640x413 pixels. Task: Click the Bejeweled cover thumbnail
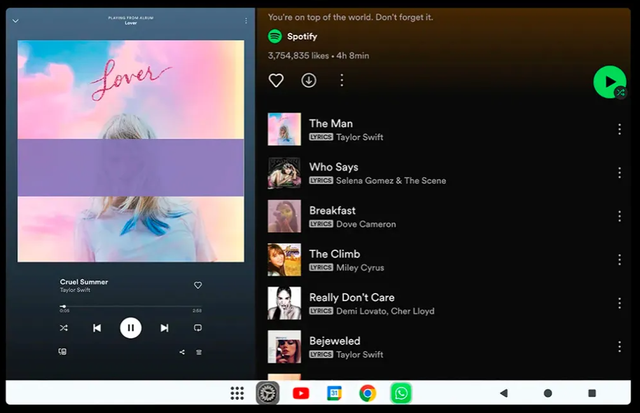tap(284, 347)
